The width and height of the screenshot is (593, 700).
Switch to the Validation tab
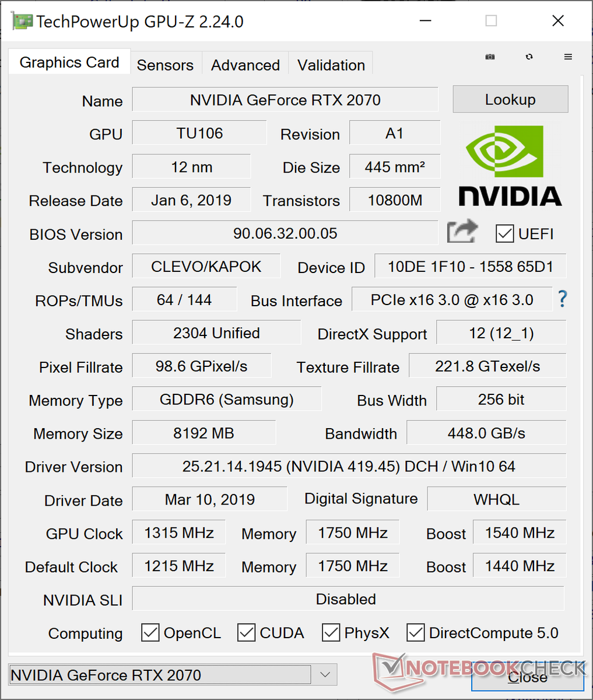click(331, 65)
